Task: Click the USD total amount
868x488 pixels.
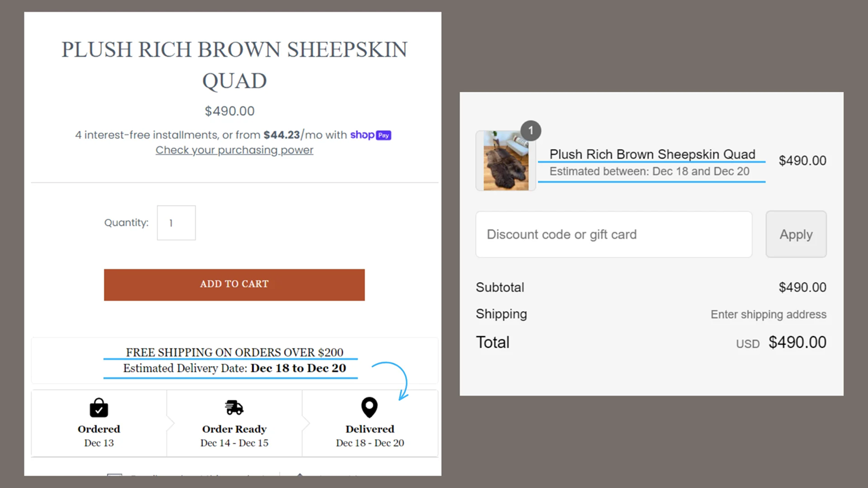Action: 797,342
